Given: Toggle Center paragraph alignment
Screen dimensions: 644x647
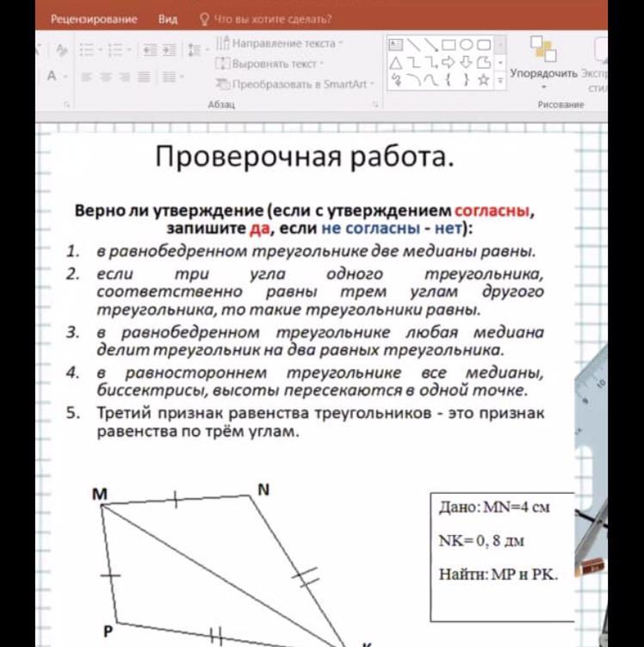Looking at the screenshot, I should point(106,77).
